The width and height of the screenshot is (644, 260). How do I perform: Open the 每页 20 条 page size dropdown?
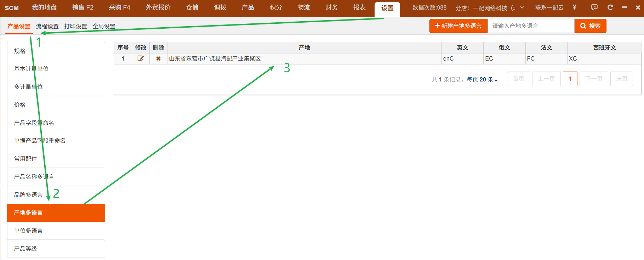tap(482, 79)
